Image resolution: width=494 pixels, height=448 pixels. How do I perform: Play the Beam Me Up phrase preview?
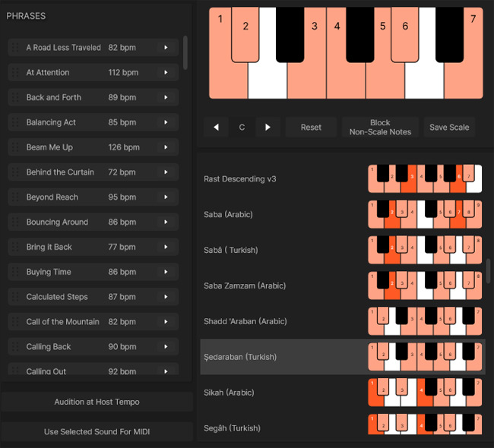point(166,147)
